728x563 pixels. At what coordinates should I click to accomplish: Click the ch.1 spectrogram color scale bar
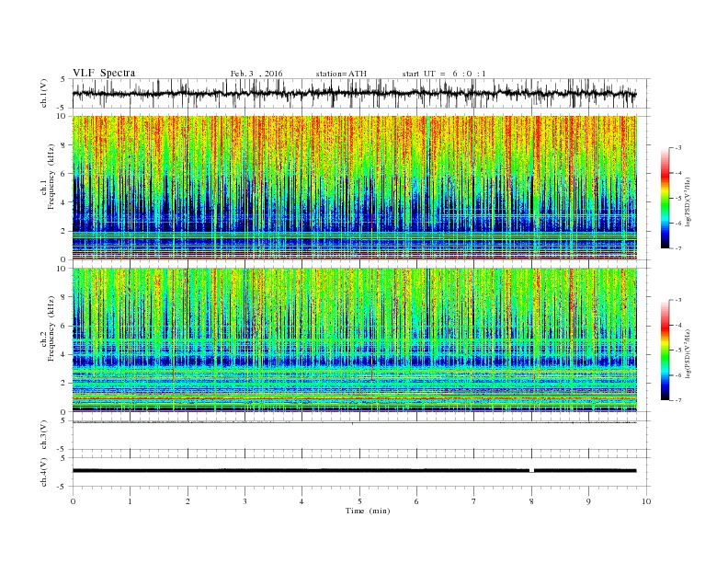tap(665, 199)
